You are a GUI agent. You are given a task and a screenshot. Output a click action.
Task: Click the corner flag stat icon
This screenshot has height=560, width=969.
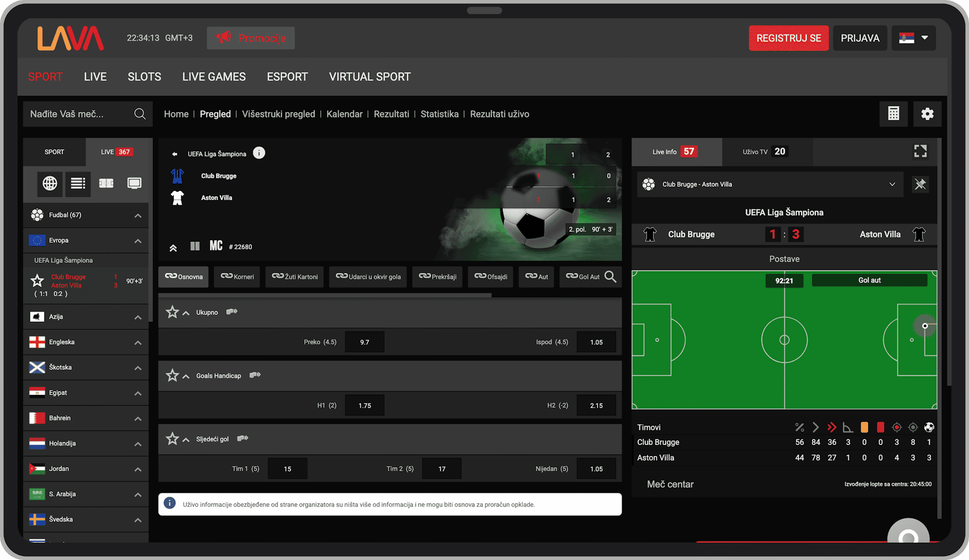point(848,427)
